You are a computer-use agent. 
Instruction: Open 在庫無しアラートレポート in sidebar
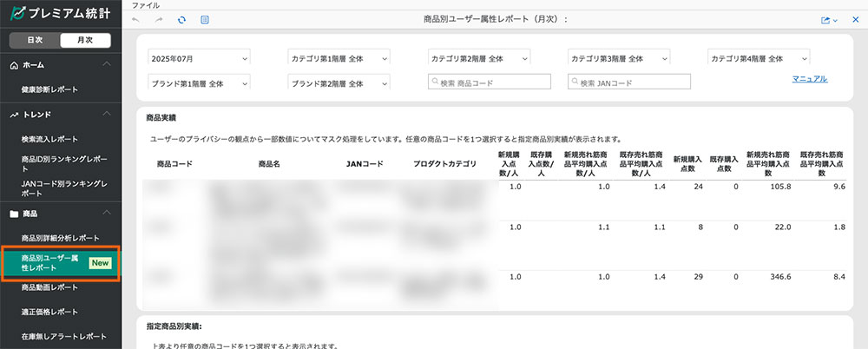pyautogui.click(x=63, y=337)
